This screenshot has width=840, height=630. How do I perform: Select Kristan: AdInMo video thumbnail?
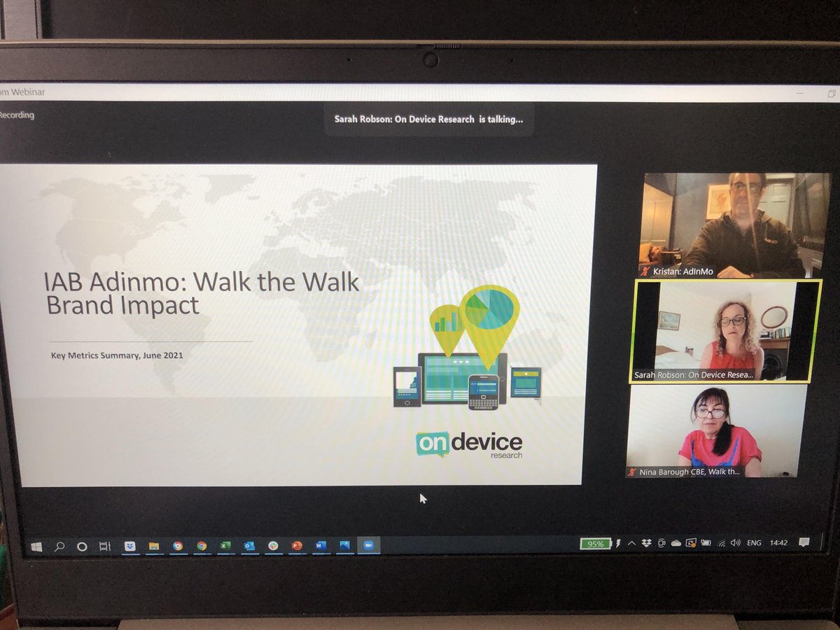click(x=734, y=225)
